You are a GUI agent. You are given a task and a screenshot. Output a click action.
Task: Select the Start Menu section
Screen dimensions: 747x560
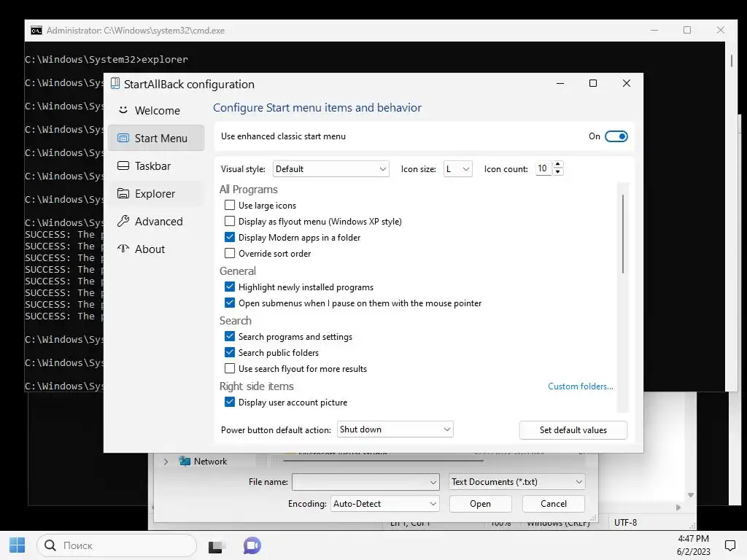156,138
